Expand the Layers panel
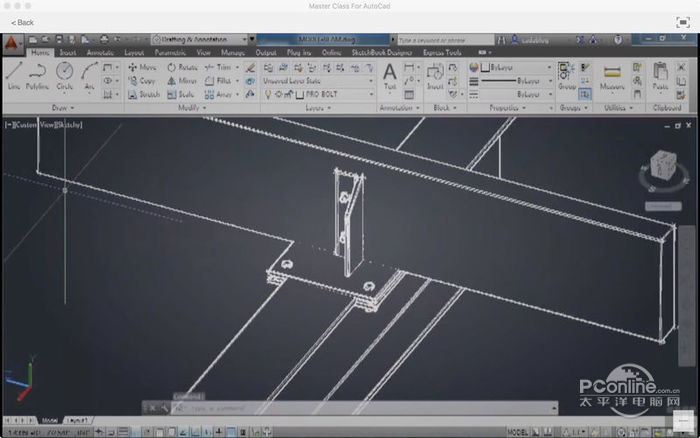700x438 pixels. point(318,108)
